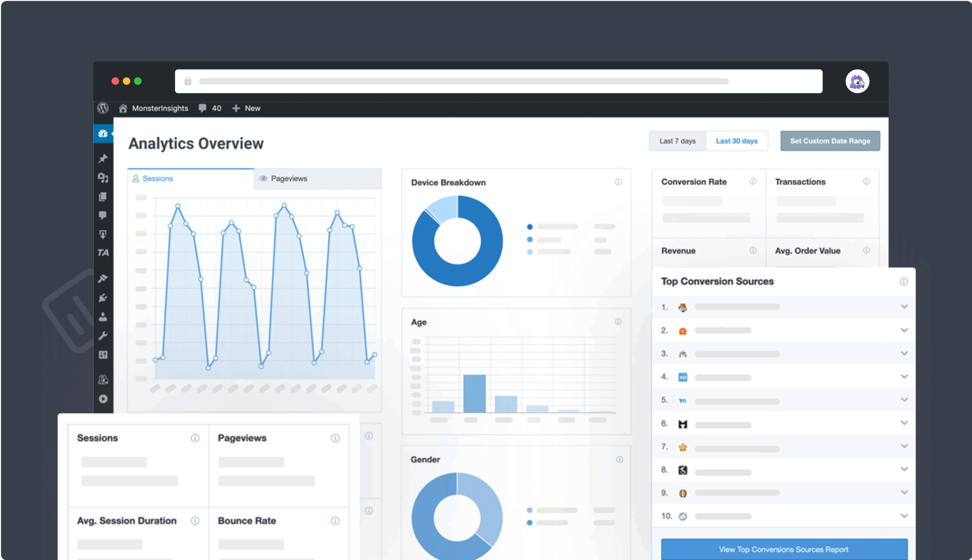Select the Last 7 days range
Screen dimensions: 972x560
[x=677, y=141]
